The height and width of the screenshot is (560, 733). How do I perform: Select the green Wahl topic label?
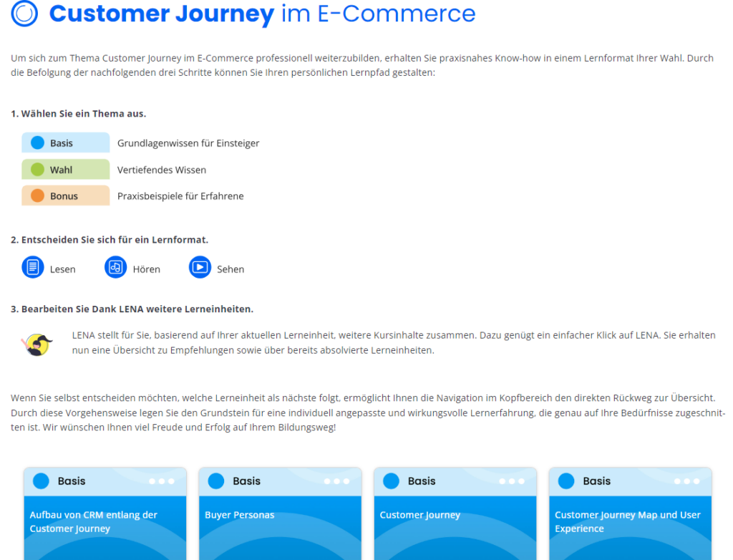point(65,170)
